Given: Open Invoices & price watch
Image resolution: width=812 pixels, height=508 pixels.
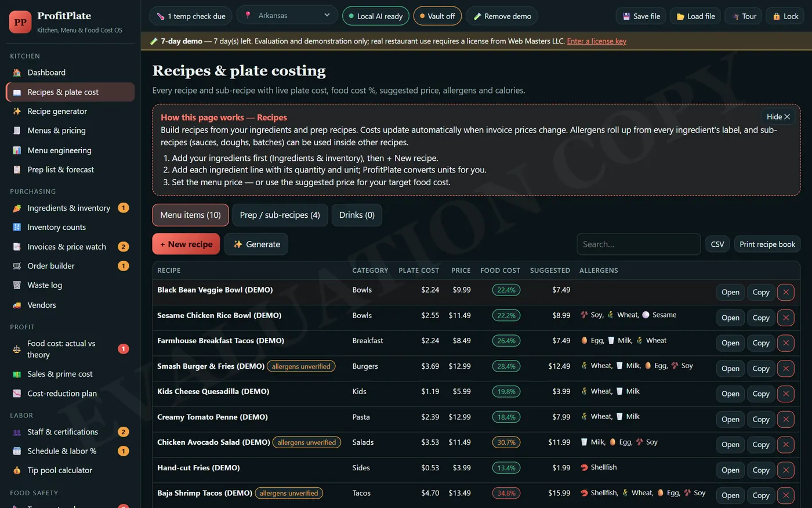Looking at the screenshot, I should 70,247.
